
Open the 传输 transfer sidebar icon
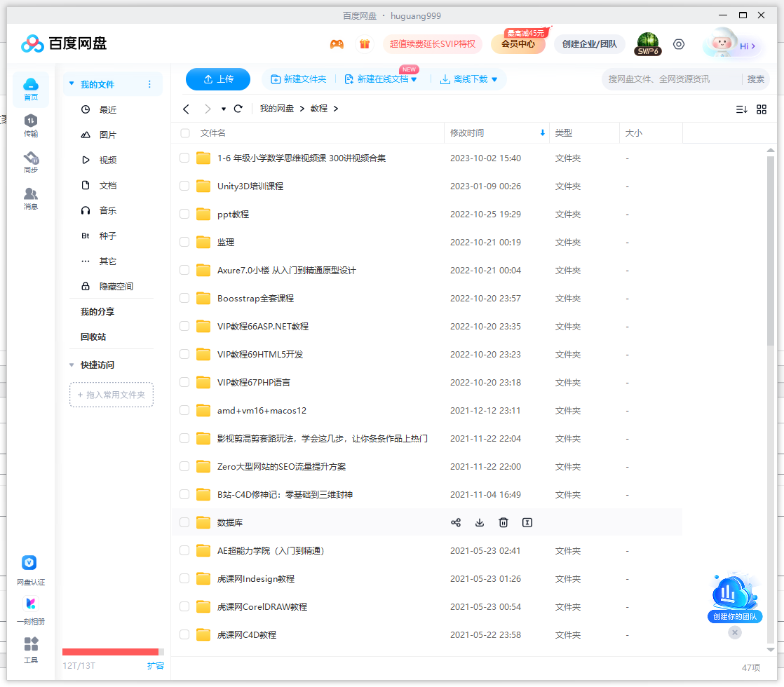30,125
